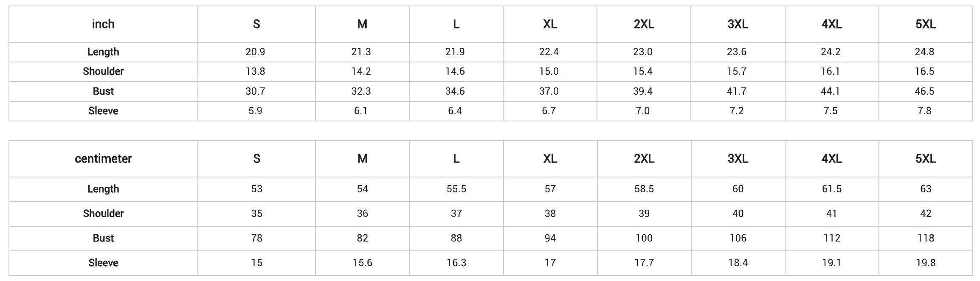This screenshot has height=281, width=980.
Task: Select the 20.9 length value for size S
Action: (x=255, y=52)
